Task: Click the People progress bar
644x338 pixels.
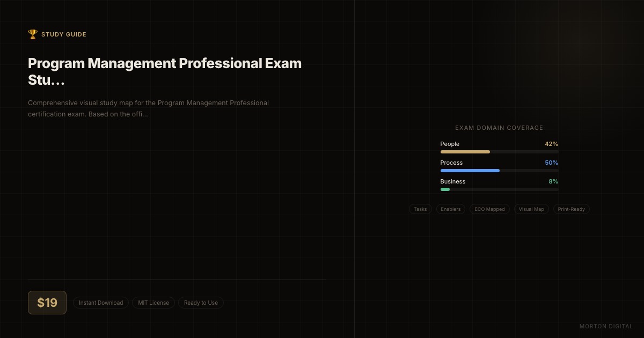Action: (499, 152)
